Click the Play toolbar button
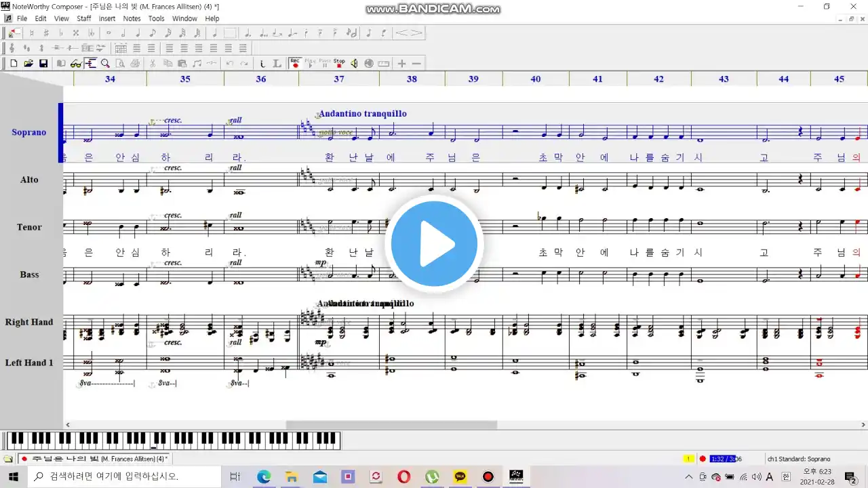This screenshot has width=868, height=488. coord(310,63)
